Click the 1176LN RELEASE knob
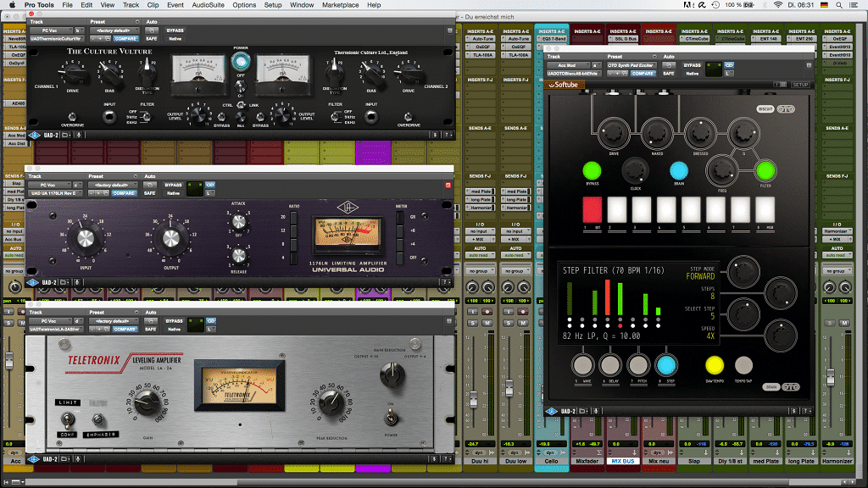Screen dimensions: 868x488 pyautogui.click(x=238, y=256)
